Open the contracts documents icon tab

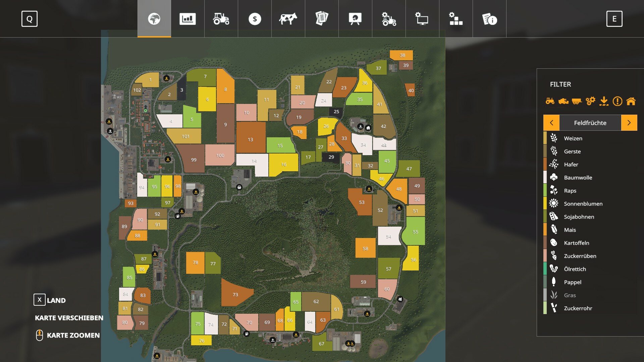tap(322, 19)
